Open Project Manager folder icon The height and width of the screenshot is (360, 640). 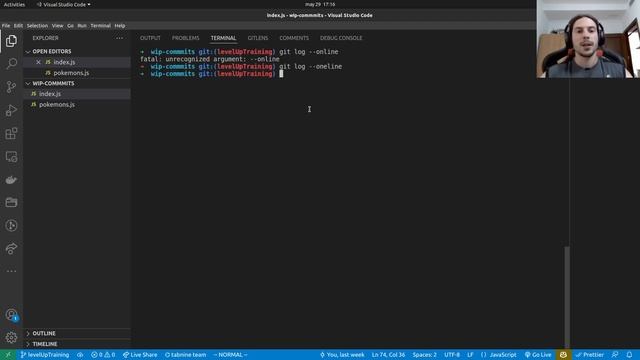click(11, 202)
